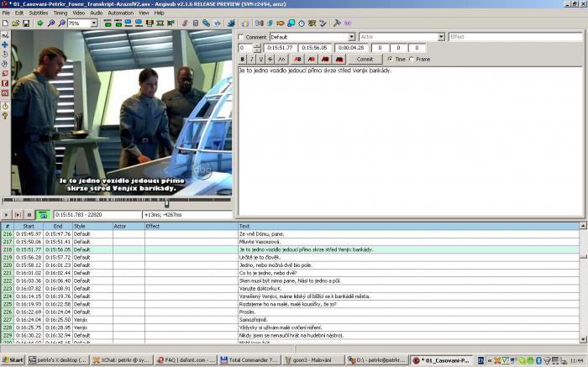This screenshot has width=588, height=367.
Task: Open the Timing menu
Action: tap(60, 13)
